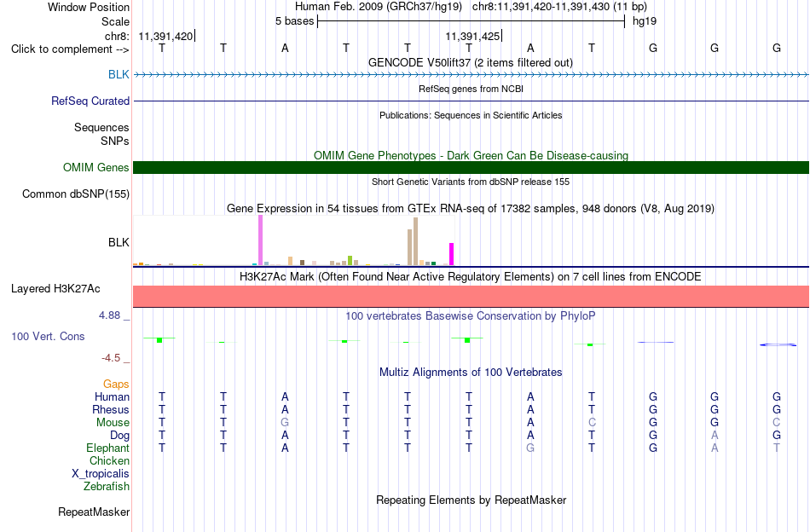Click the GTEx 'Gene Expression in 54 tissues' title
The height and width of the screenshot is (532, 810).
471,209
